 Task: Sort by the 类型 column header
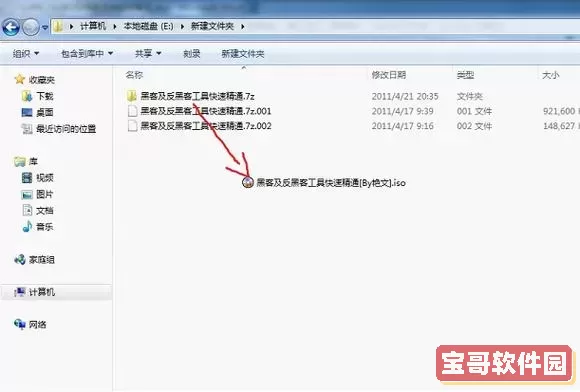(465, 75)
